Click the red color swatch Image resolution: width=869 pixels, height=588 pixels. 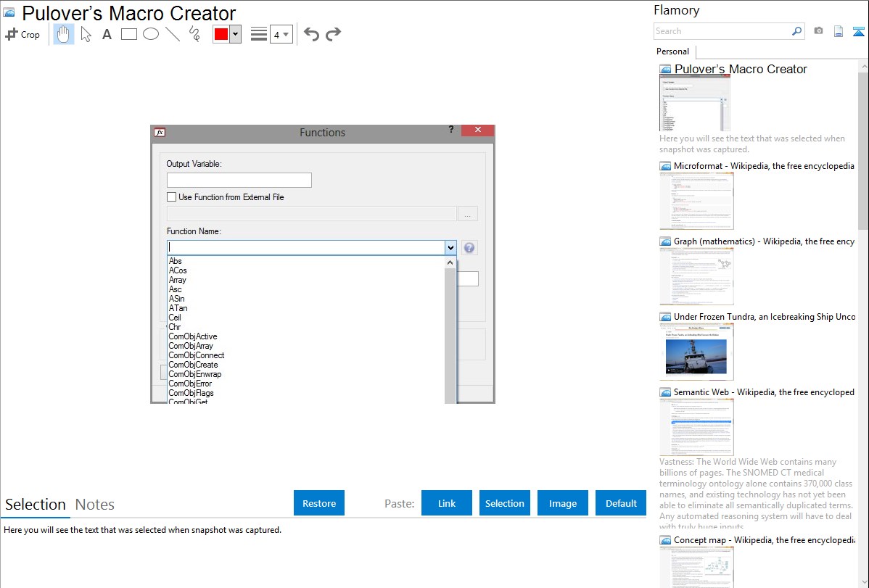point(221,34)
